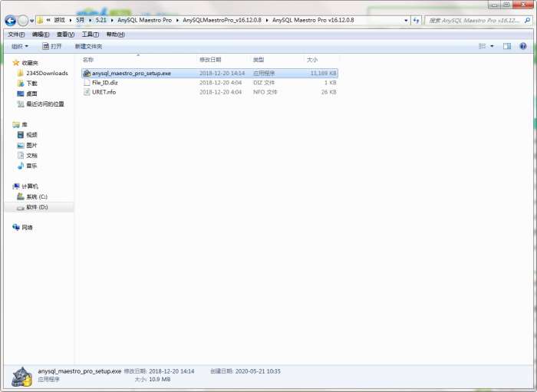This screenshot has height=392, width=537.
Task: Open the 帮助(H) menu
Action: point(115,35)
